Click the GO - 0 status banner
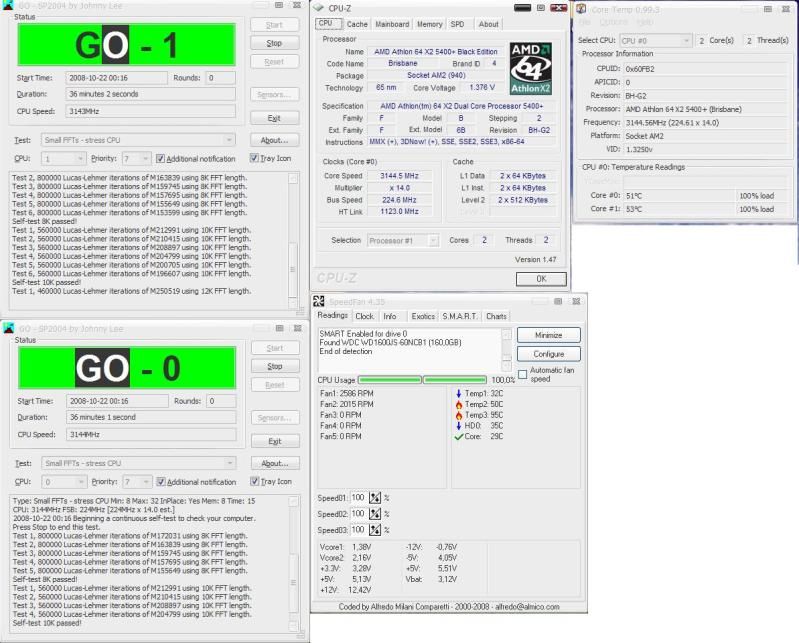This screenshot has width=799, height=643. tap(127, 368)
